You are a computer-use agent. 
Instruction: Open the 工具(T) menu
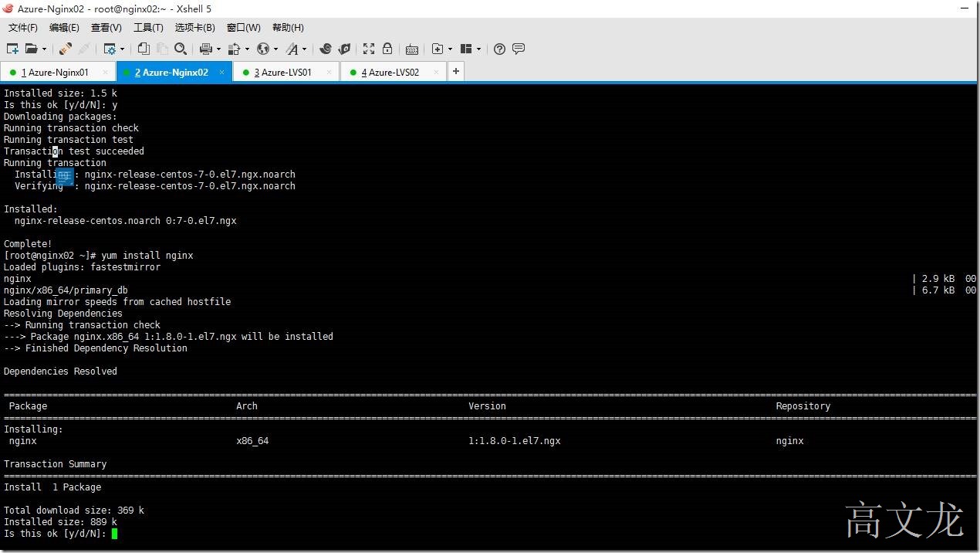148,28
